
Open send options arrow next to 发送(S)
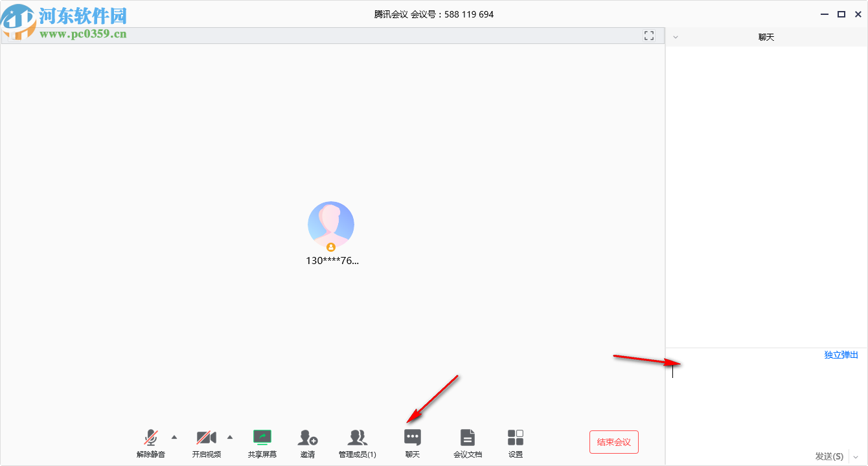point(856,456)
